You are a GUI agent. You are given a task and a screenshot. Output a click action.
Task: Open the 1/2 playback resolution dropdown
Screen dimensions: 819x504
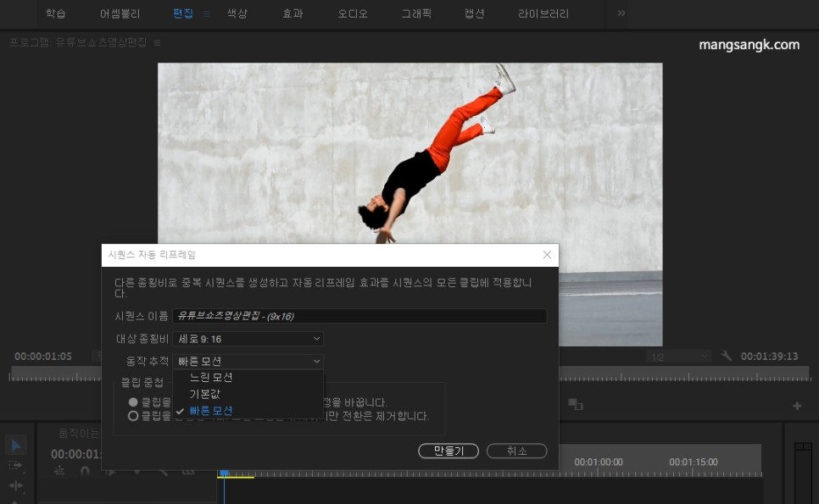[x=678, y=356]
